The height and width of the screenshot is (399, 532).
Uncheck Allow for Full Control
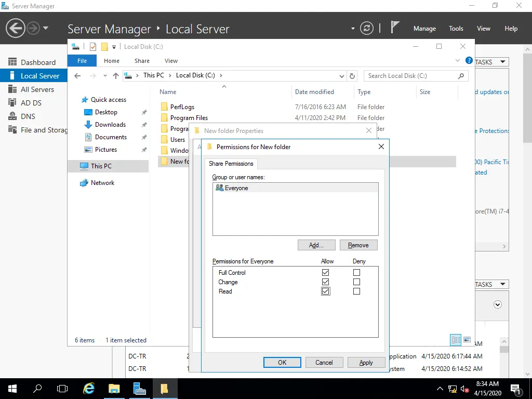[325, 272]
